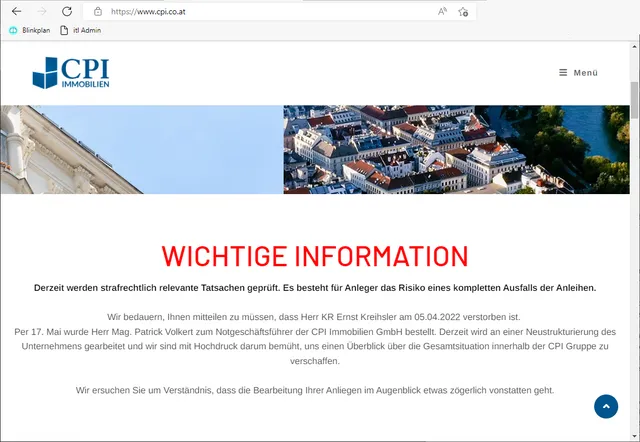The height and width of the screenshot is (442, 640).
Task: Click the sentence mentioning Ernst Kreihsler
Action: 313,317
